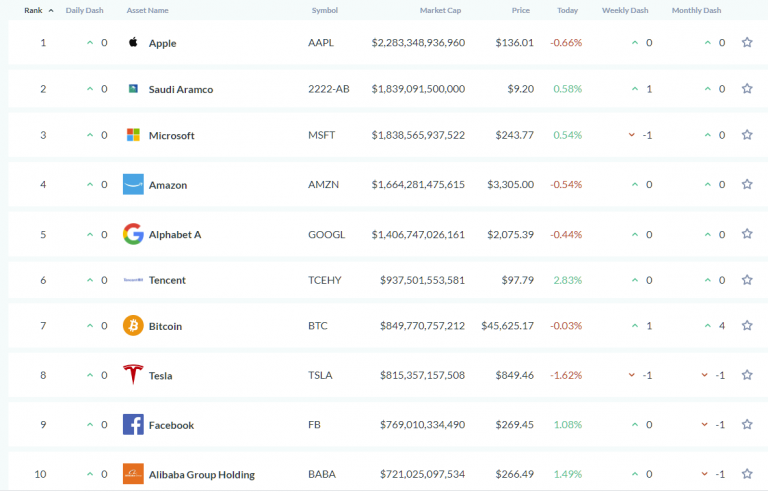This screenshot has width=768, height=492.
Task: Click the Amazon logo icon
Action: [x=133, y=185]
